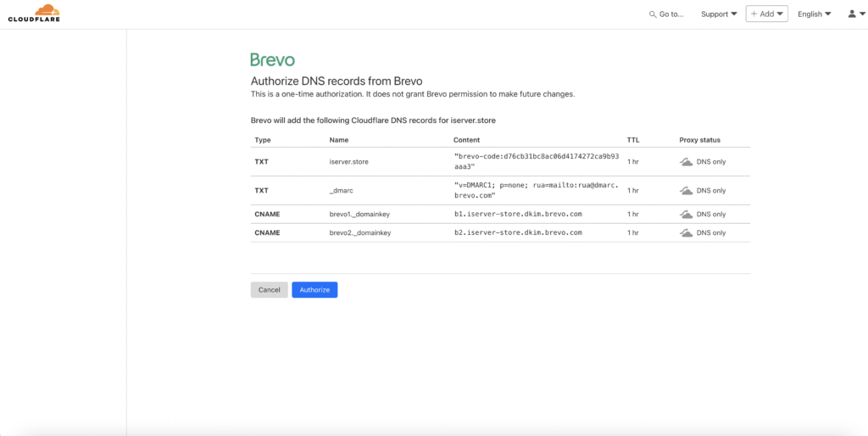Open the Go to search

click(666, 14)
